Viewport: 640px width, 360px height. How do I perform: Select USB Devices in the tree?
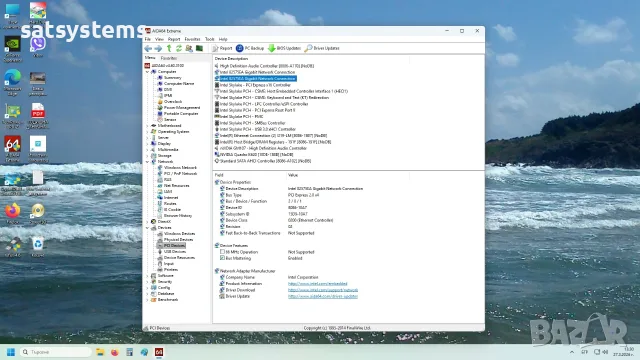175,251
